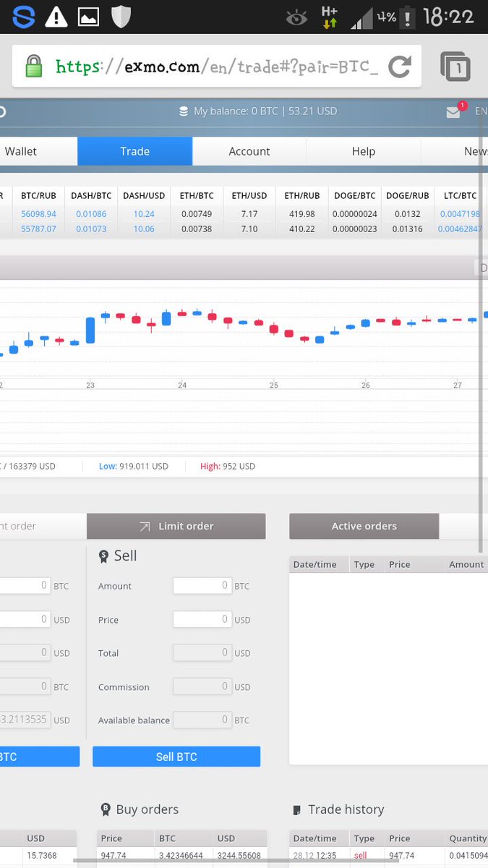Tap the coins icon beside My balance
Screen dimensions: 488x868
(x=184, y=111)
